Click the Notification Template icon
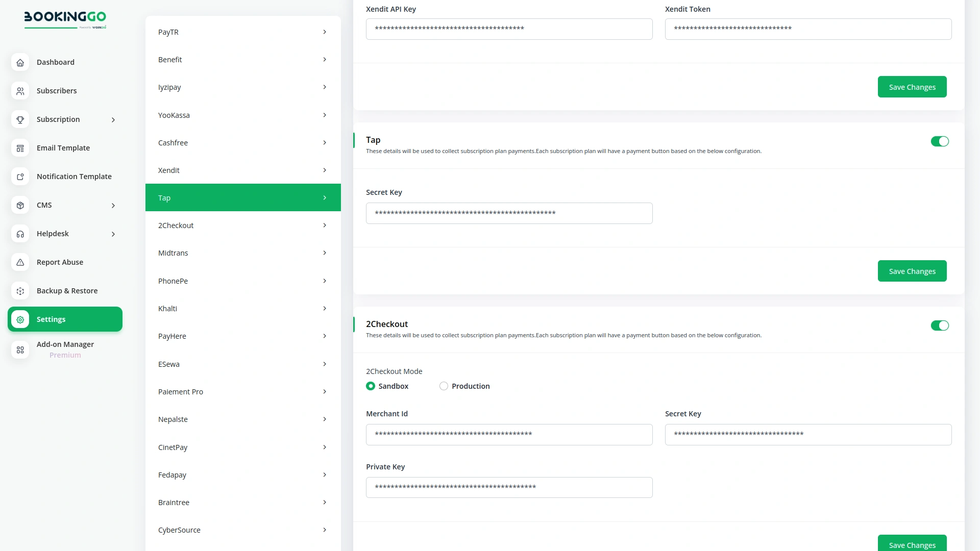Viewport: 980px width, 551px height. 20,177
